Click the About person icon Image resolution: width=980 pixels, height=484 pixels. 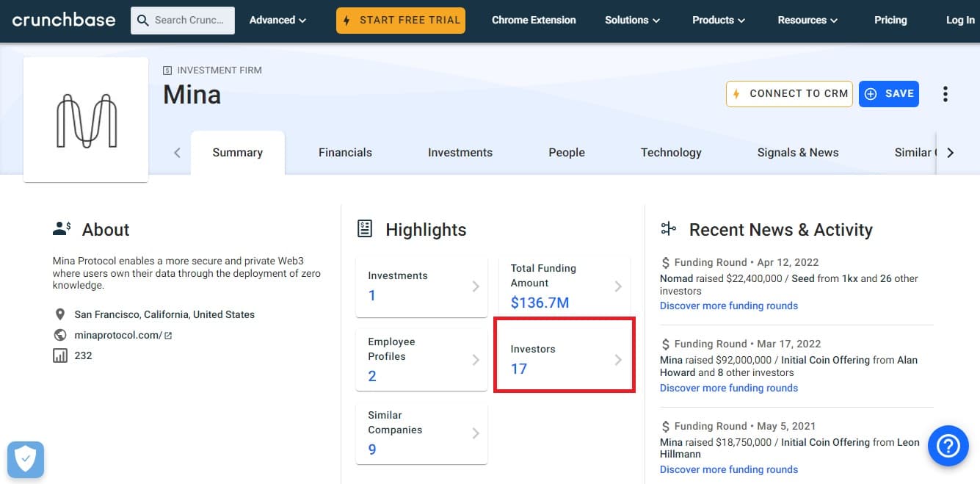click(62, 229)
